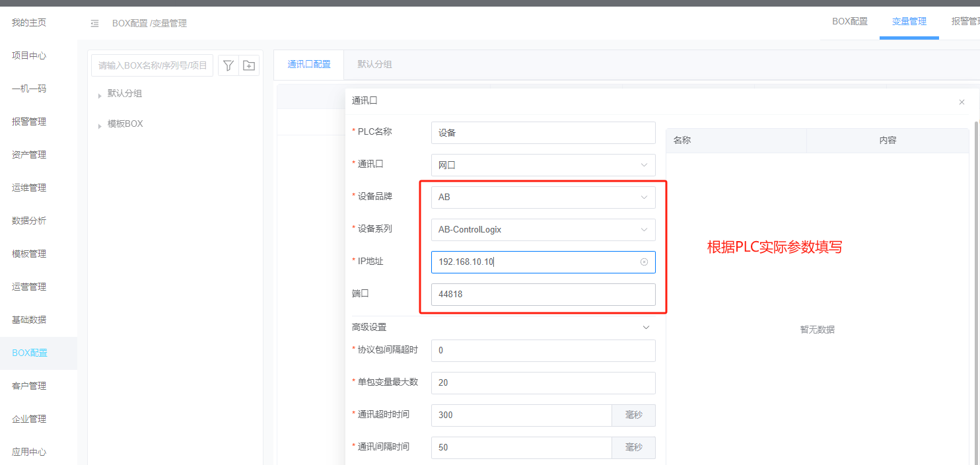Go to 我的主页 in sidebar
The width and height of the screenshot is (980, 465).
click(x=29, y=22)
